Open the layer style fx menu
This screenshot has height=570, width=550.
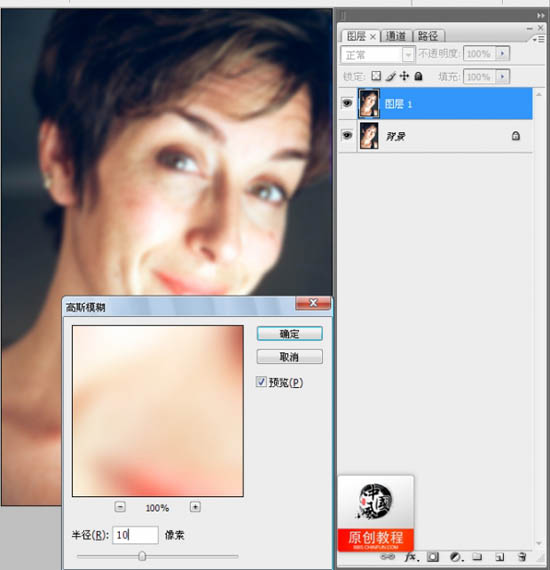click(411, 557)
